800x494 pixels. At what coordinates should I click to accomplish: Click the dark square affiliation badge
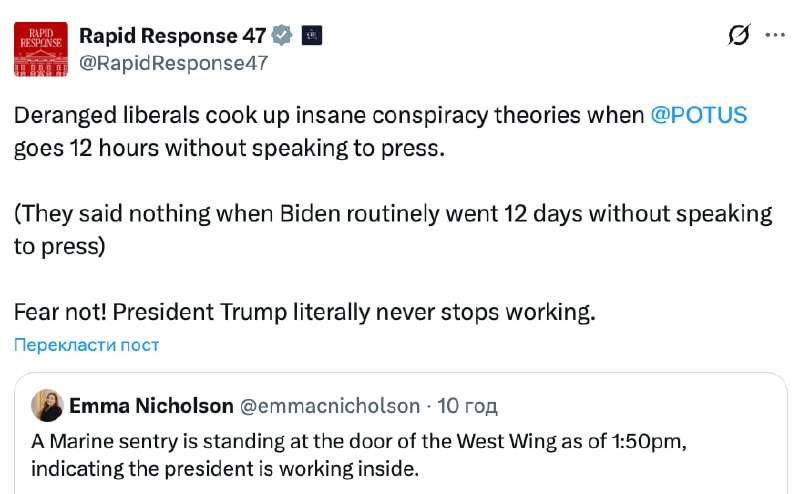[311, 36]
